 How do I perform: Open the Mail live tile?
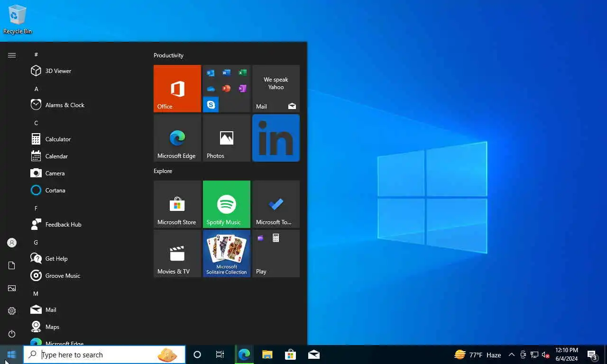[x=276, y=89]
